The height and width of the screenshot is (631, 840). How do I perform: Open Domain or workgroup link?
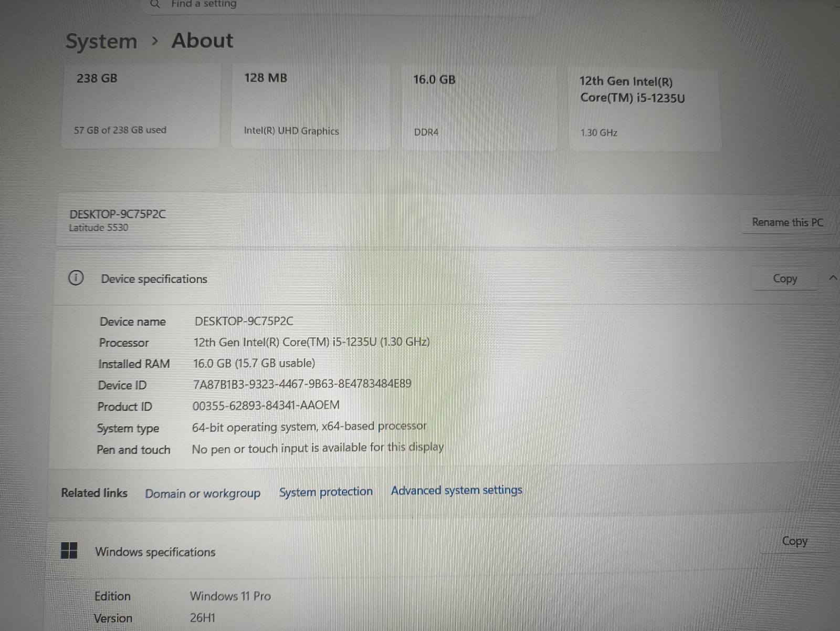[203, 493]
